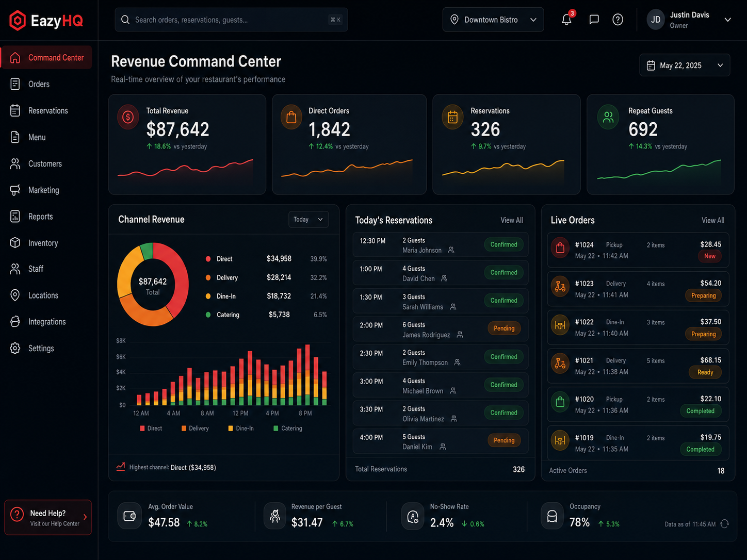Open the May 22, 2025 date picker
This screenshot has width=747, height=560.
click(x=685, y=65)
